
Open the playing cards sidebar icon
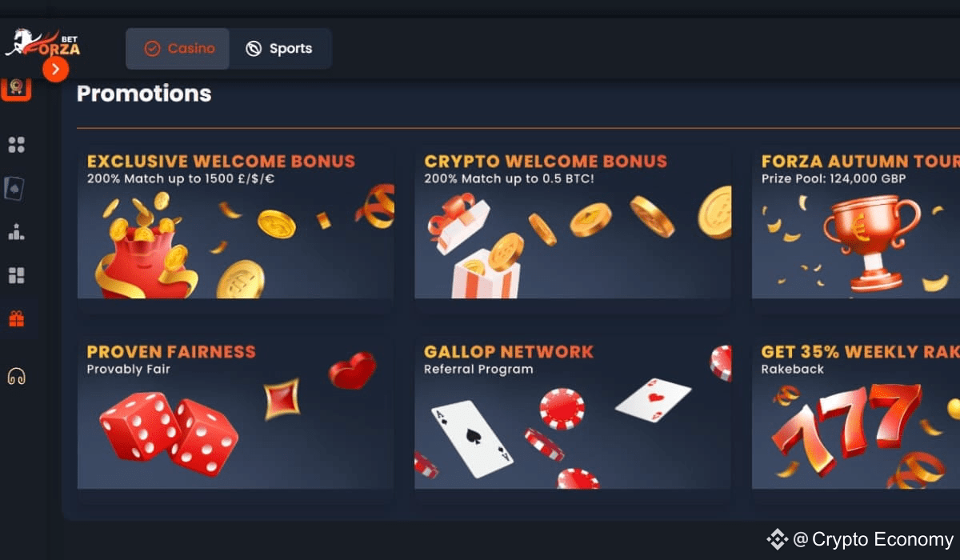pyautogui.click(x=15, y=188)
